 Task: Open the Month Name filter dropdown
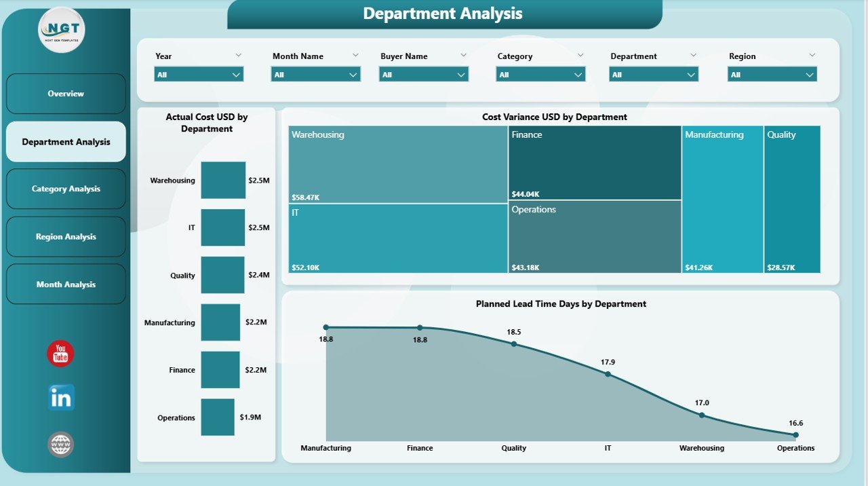pos(315,74)
